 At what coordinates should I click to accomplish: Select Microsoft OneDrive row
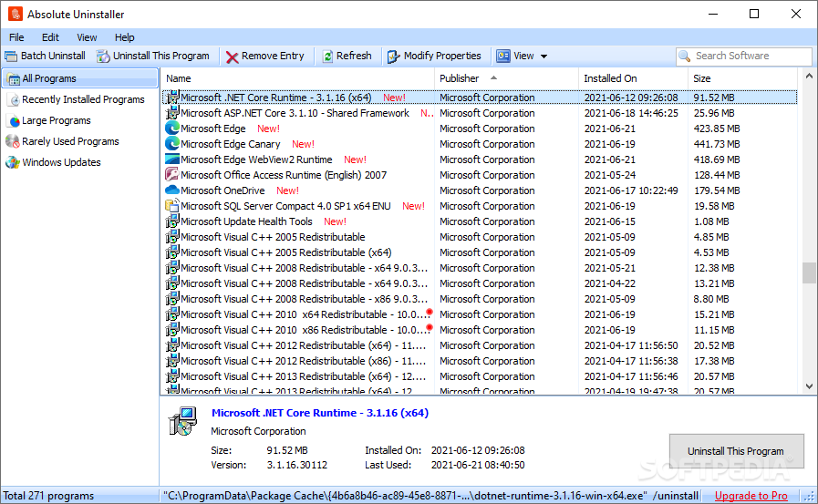pos(480,190)
